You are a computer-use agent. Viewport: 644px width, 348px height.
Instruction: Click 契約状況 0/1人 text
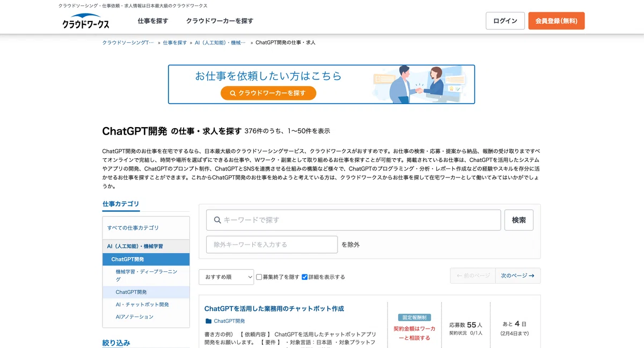pyautogui.click(x=466, y=333)
